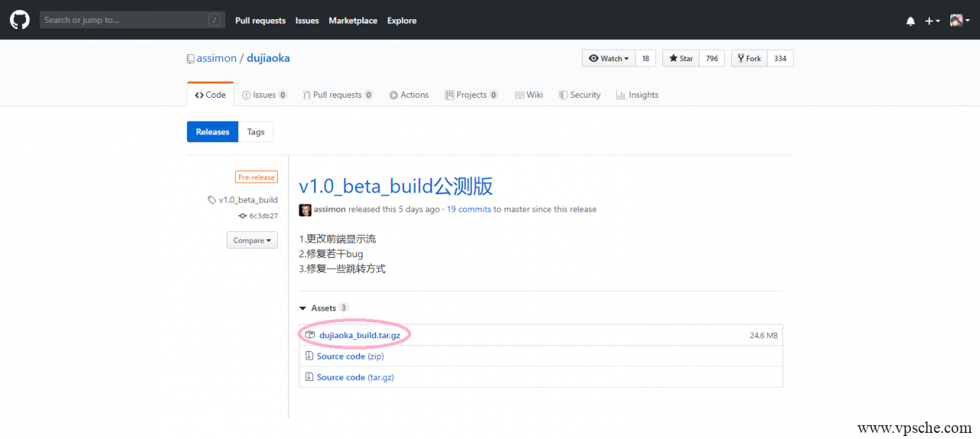
Task: Select the Tags button
Action: [256, 132]
